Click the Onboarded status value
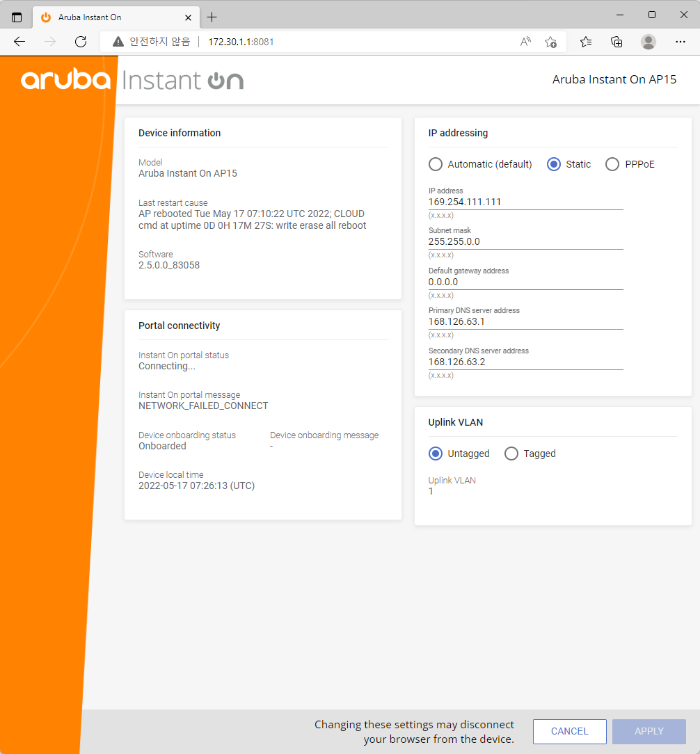This screenshot has height=754, width=700. (x=162, y=446)
